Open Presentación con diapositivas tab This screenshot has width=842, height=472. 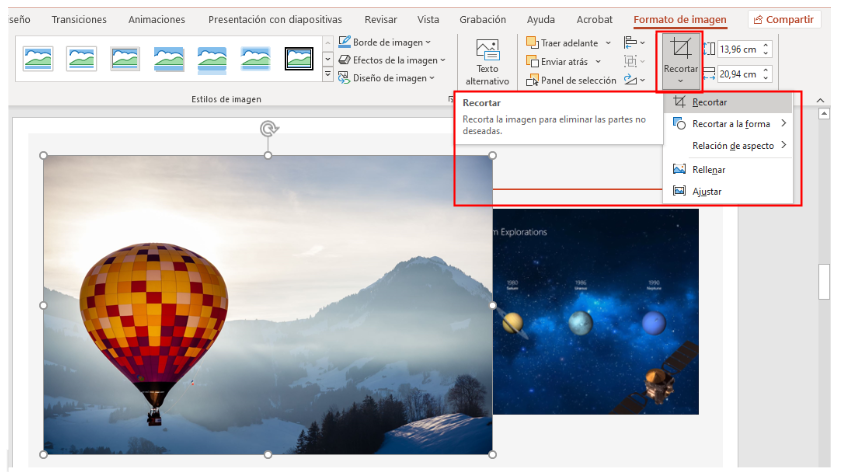coord(275,20)
